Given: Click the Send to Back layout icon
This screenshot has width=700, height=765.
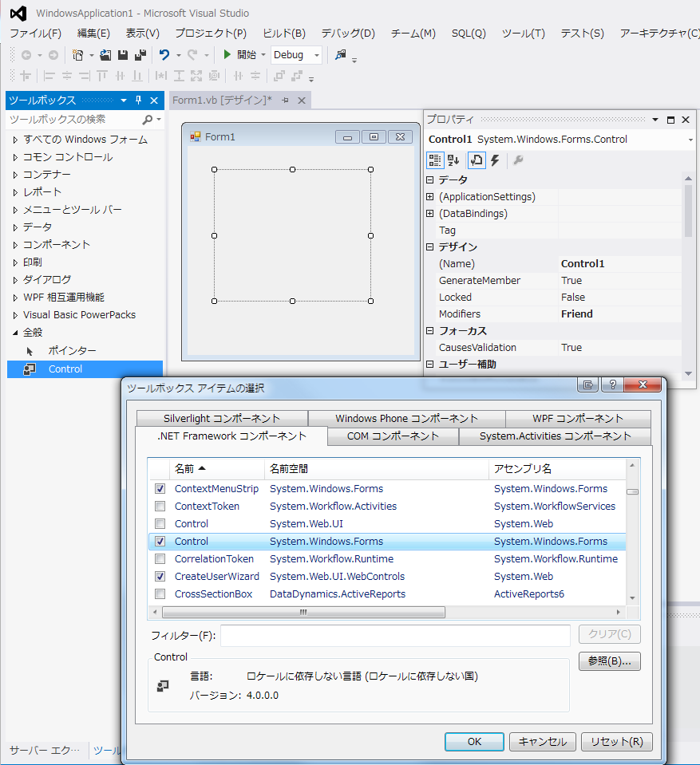Looking at the screenshot, I should (x=296, y=76).
